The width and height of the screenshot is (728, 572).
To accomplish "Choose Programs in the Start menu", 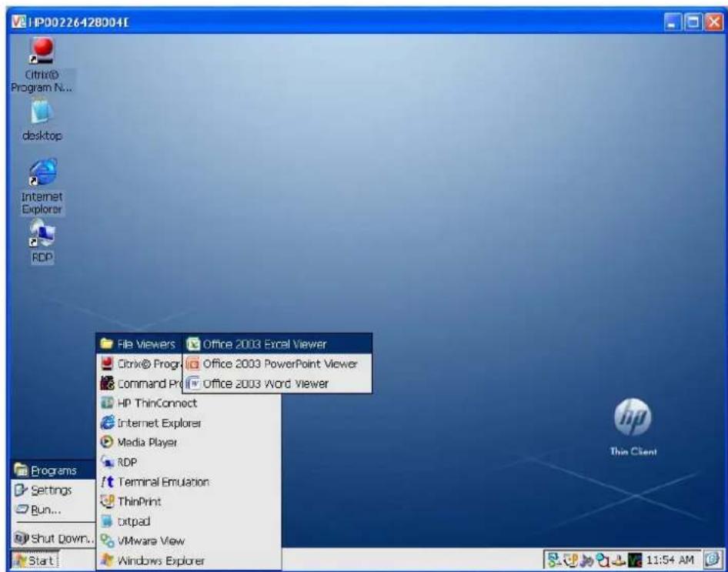I will tap(53, 470).
